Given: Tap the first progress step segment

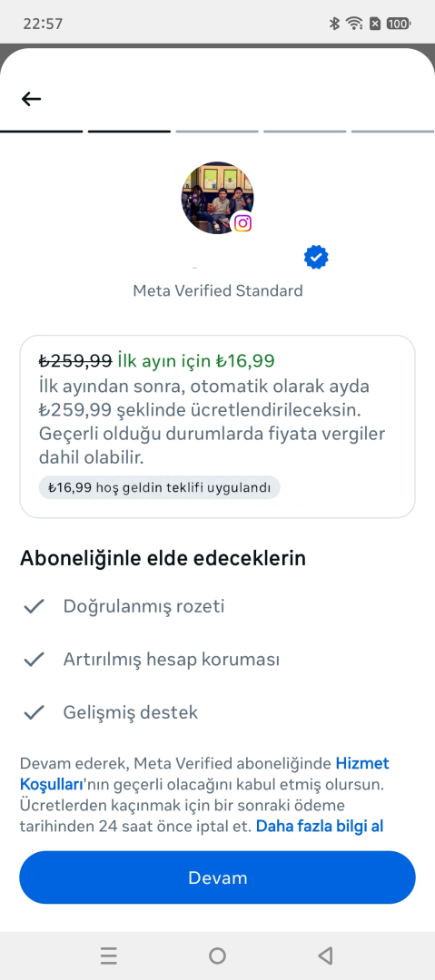Looking at the screenshot, I should coord(41,132).
